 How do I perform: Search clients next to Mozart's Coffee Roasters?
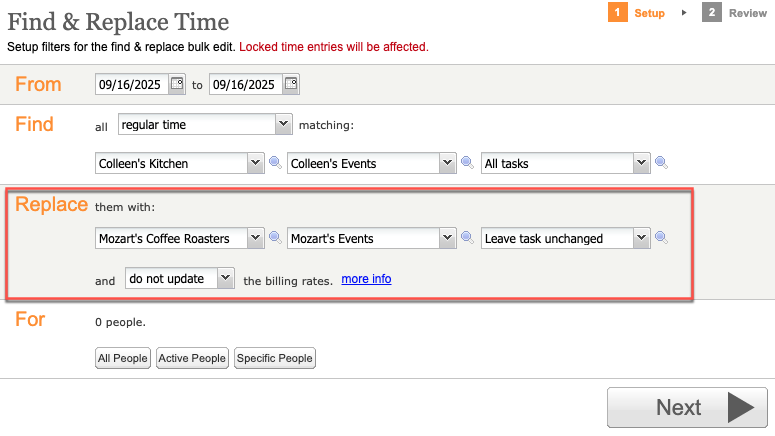275,238
